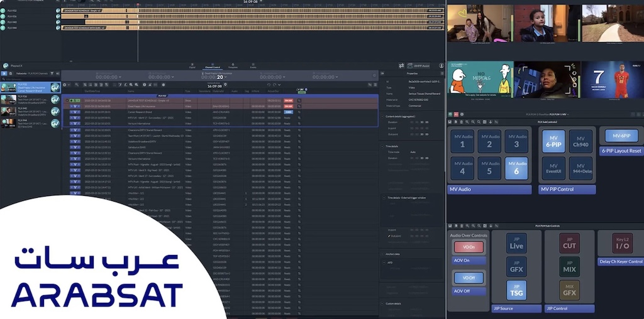Image resolution: width=644 pixels, height=319 pixels.
Task: Click trash icon in PLX SubControls2 toolbar
Action: tap(461, 122)
